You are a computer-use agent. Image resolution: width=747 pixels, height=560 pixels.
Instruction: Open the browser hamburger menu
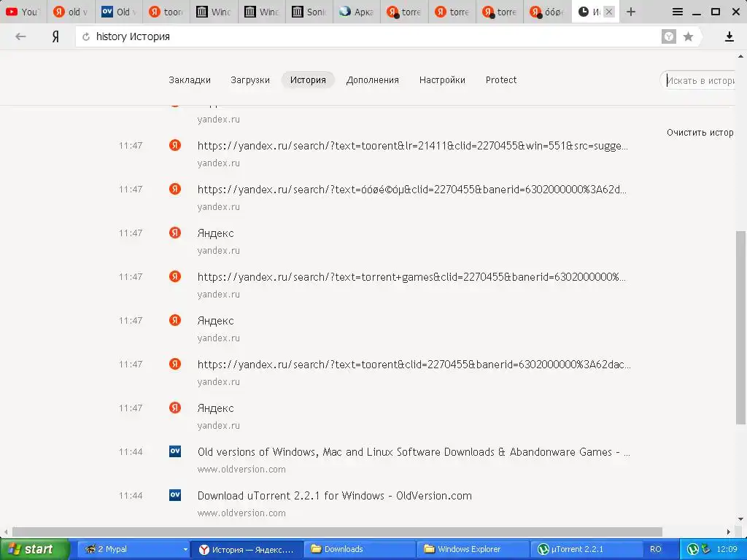pyautogui.click(x=677, y=12)
